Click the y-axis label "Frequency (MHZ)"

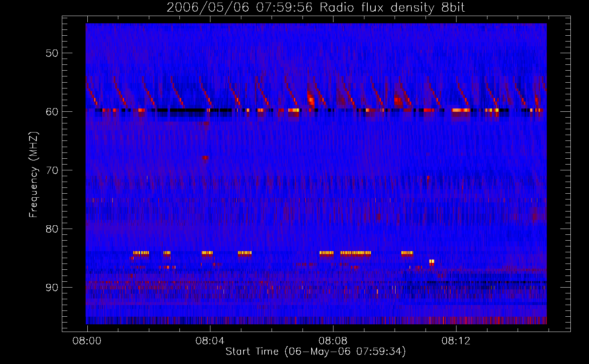coord(33,175)
